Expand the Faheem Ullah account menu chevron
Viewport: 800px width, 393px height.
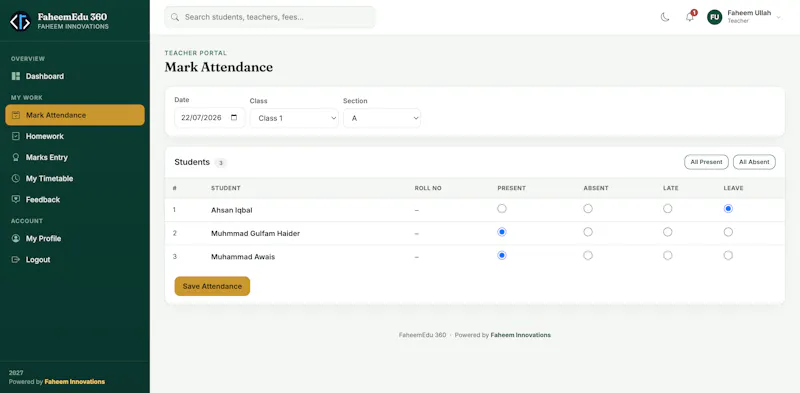coord(779,17)
